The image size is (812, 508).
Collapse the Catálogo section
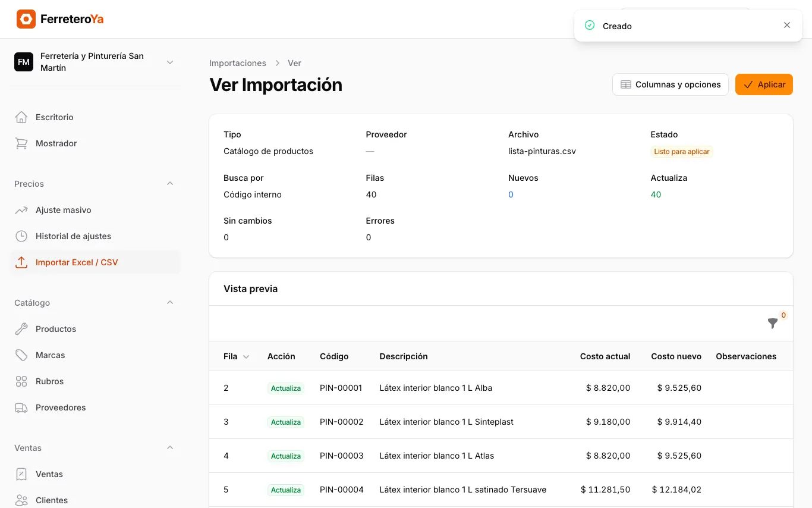tap(170, 303)
